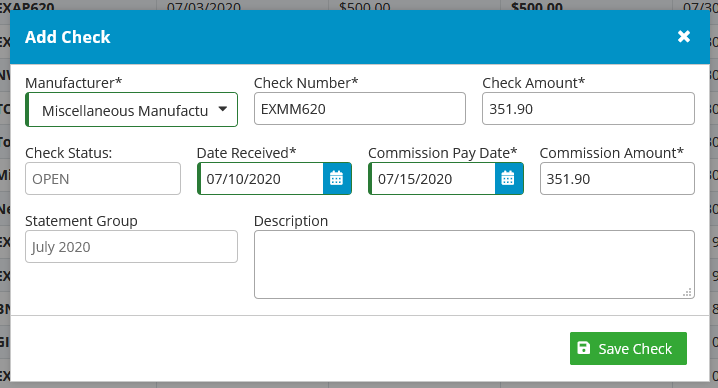Click the Manufacturer* label

(74, 83)
